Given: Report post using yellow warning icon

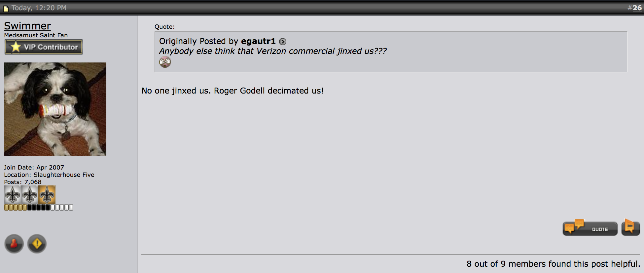Looking at the screenshot, I should (37, 244).
